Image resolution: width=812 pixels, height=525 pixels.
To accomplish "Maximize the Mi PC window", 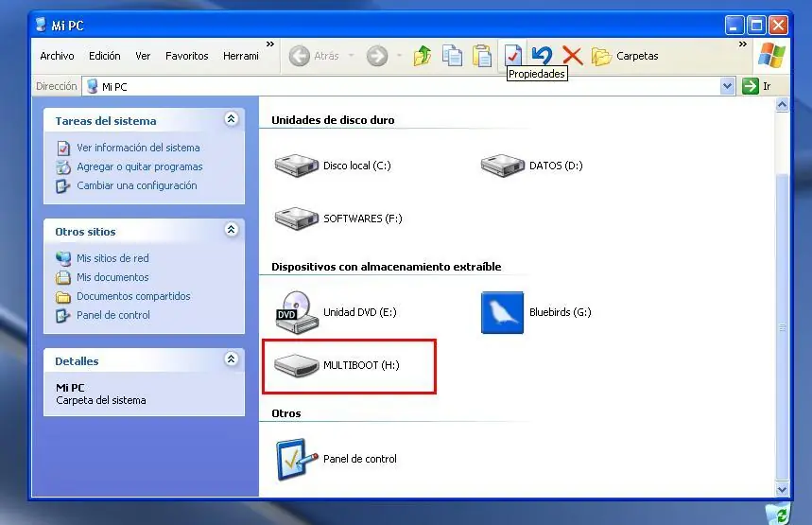I will (x=756, y=25).
